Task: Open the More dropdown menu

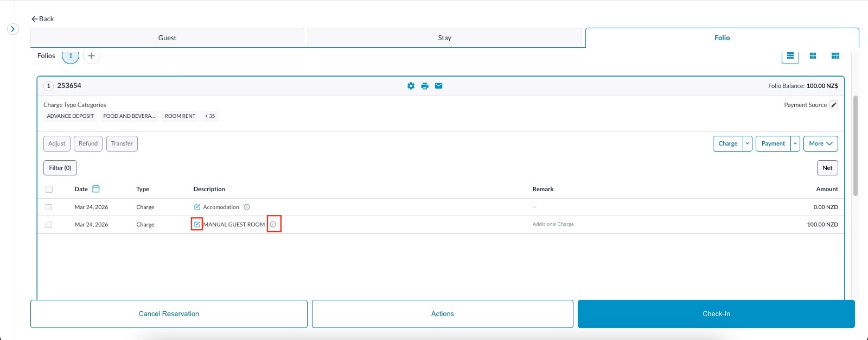Action: click(x=820, y=143)
